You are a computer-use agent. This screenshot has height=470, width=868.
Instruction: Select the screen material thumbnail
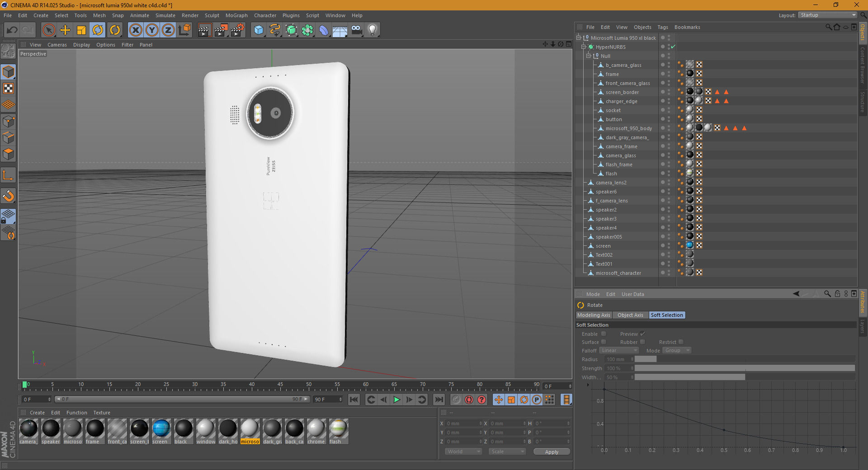tap(161, 429)
